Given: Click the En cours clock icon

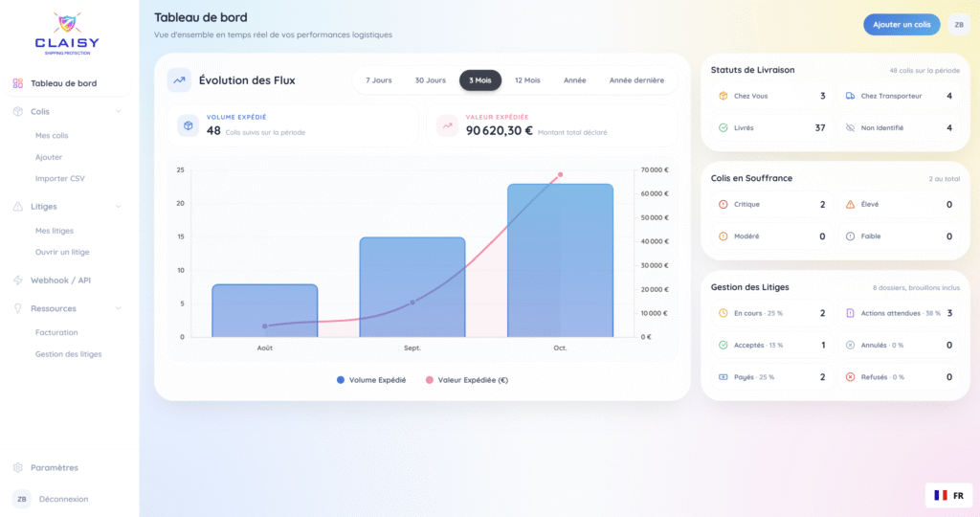Looking at the screenshot, I should [x=724, y=313].
